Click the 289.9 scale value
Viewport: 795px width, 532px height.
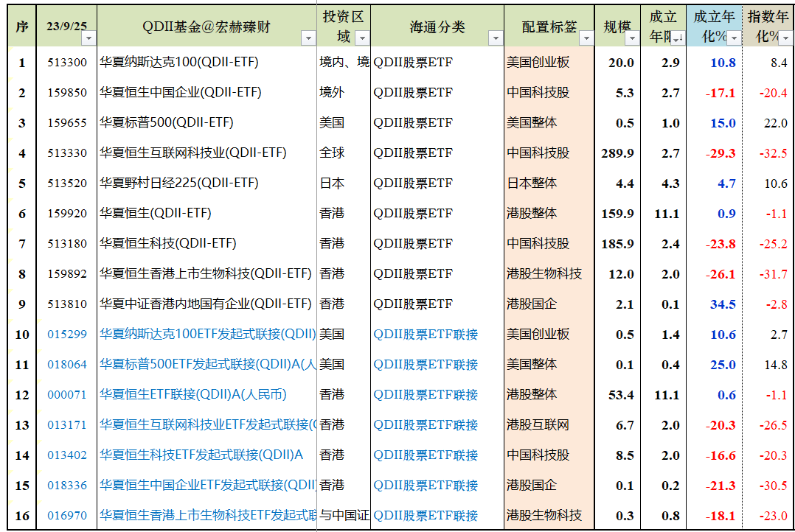[x=617, y=153]
